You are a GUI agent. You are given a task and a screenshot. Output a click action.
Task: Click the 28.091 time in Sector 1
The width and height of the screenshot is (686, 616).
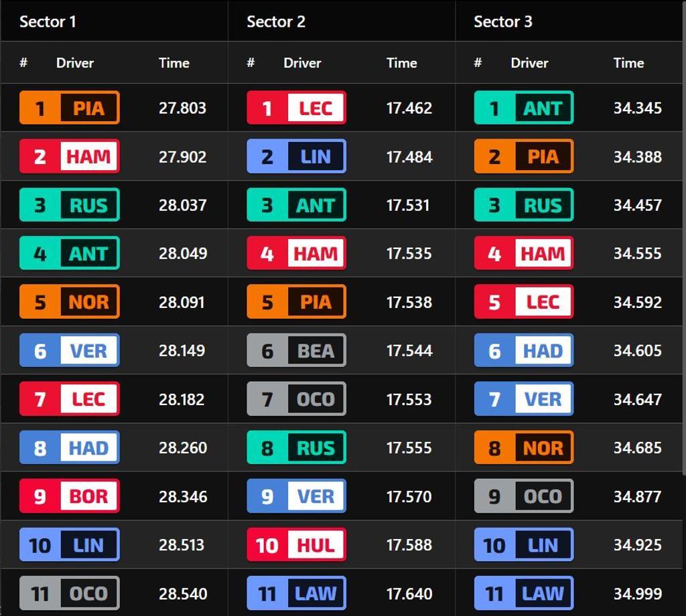(x=182, y=302)
